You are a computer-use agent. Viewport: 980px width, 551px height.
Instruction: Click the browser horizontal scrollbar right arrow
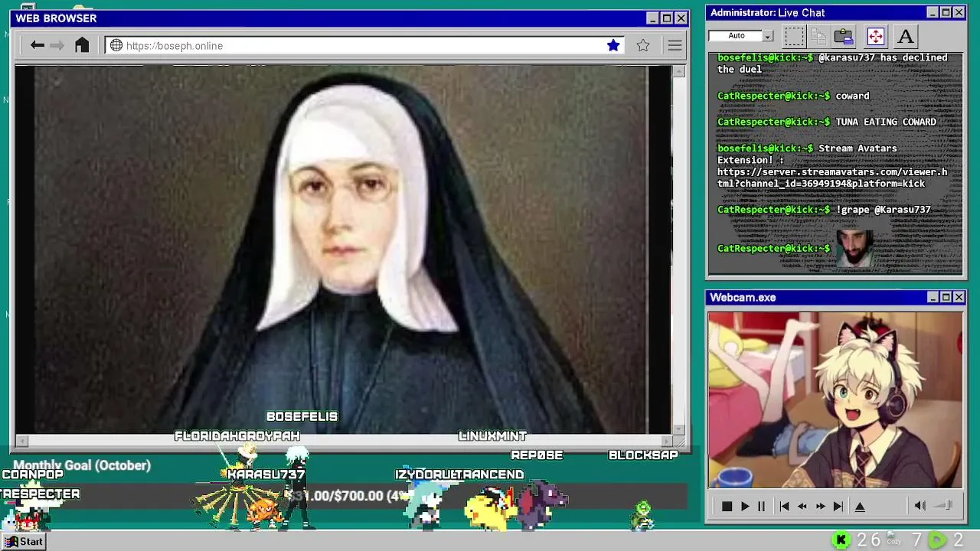(x=666, y=441)
